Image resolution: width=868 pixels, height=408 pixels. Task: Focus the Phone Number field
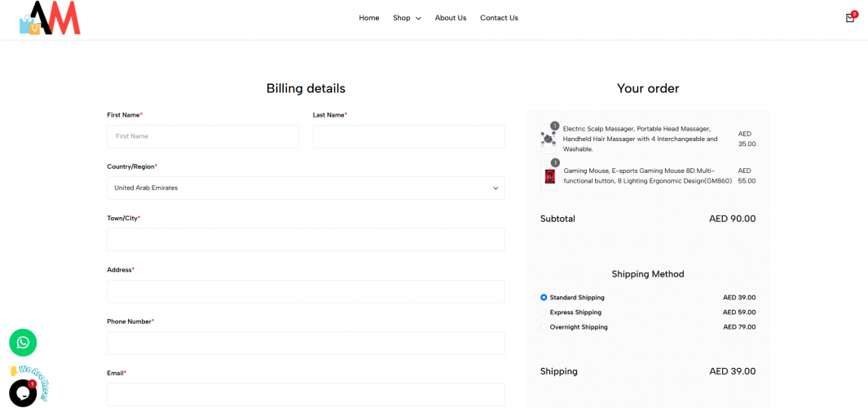click(x=306, y=344)
